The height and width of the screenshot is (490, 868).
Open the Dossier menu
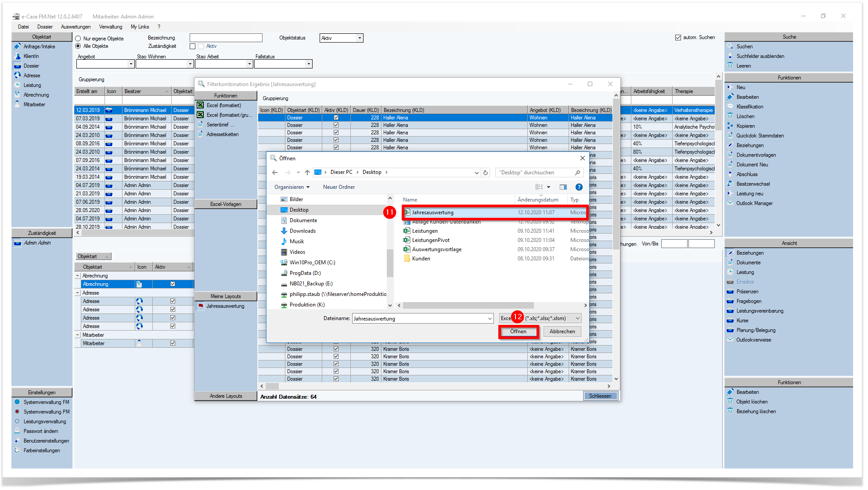(x=45, y=27)
